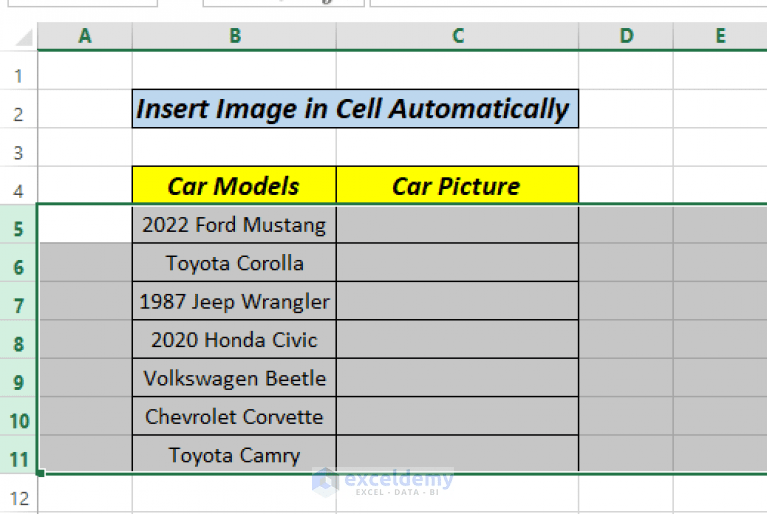Click the selection fill handle below row 11
The height and width of the screenshot is (514, 767).
(41, 473)
